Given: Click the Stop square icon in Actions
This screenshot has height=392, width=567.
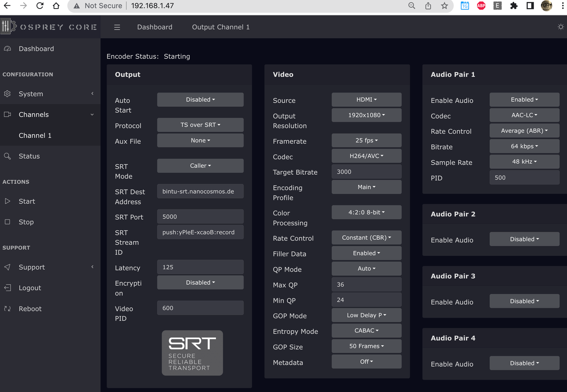Looking at the screenshot, I should tap(7, 222).
